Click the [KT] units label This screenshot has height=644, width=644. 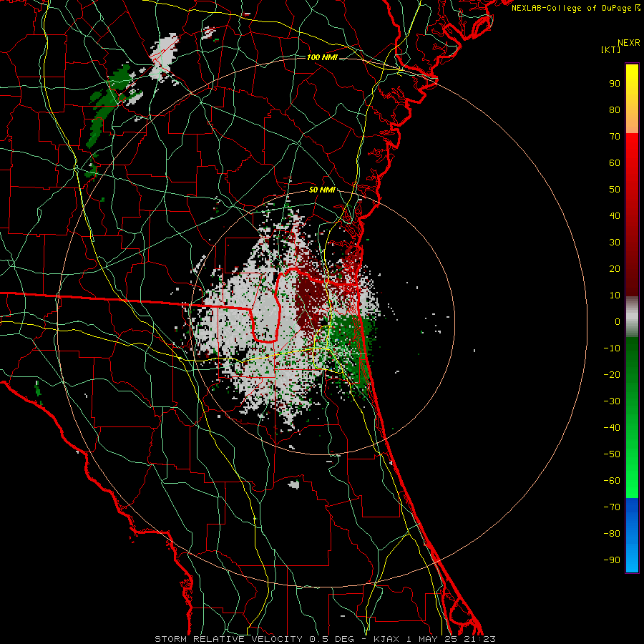(x=611, y=49)
